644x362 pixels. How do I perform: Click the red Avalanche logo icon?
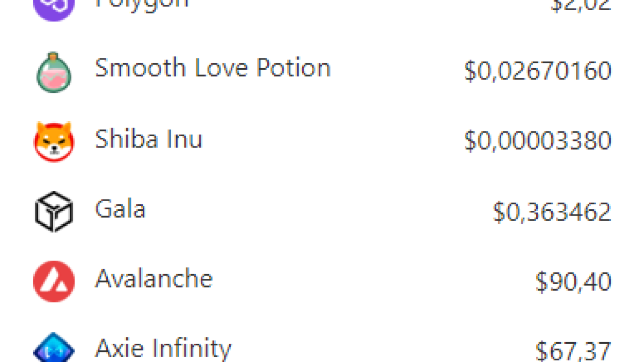pyautogui.click(x=53, y=281)
